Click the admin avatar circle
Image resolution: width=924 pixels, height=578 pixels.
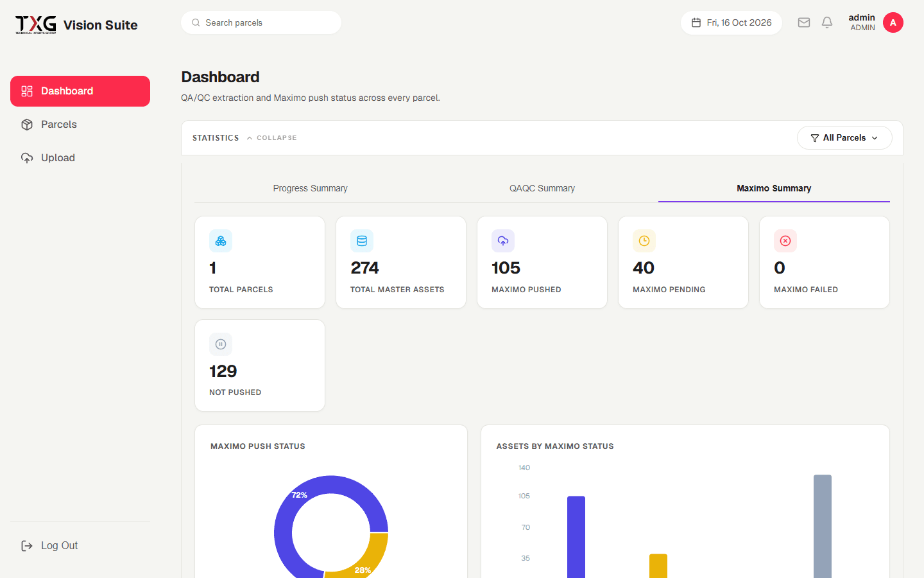click(x=893, y=22)
